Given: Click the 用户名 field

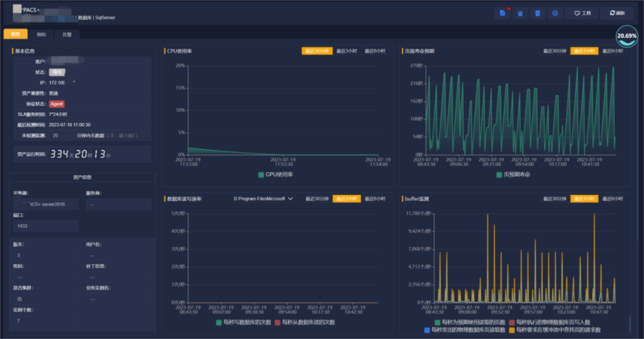Looking at the screenshot, I should (x=119, y=255).
